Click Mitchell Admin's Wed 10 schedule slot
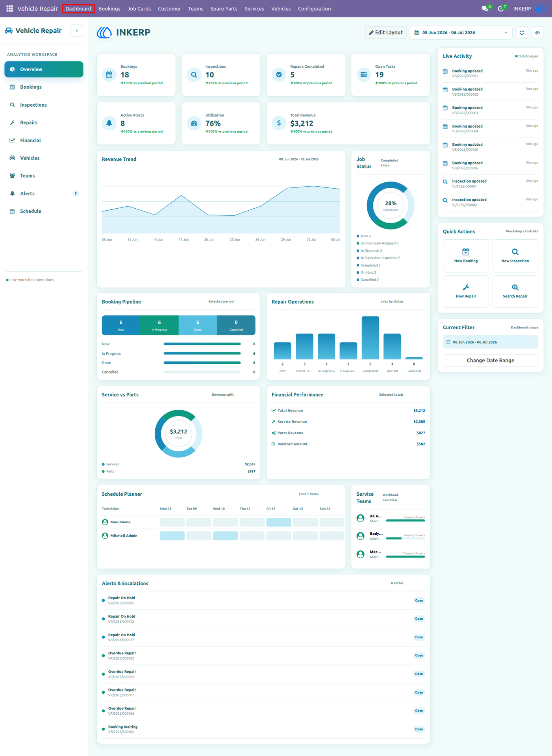The image size is (552, 756). pos(225,536)
